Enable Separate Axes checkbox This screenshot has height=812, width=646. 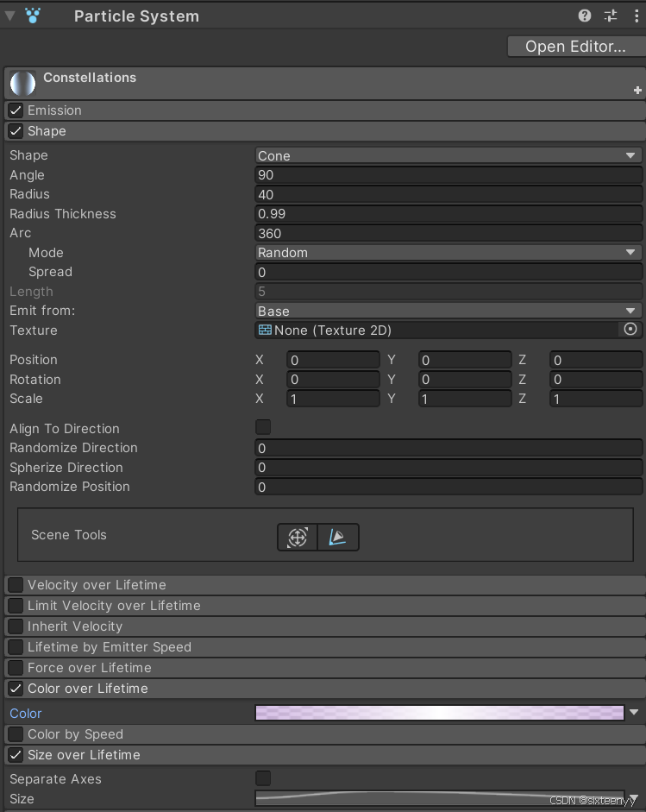pos(263,777)
